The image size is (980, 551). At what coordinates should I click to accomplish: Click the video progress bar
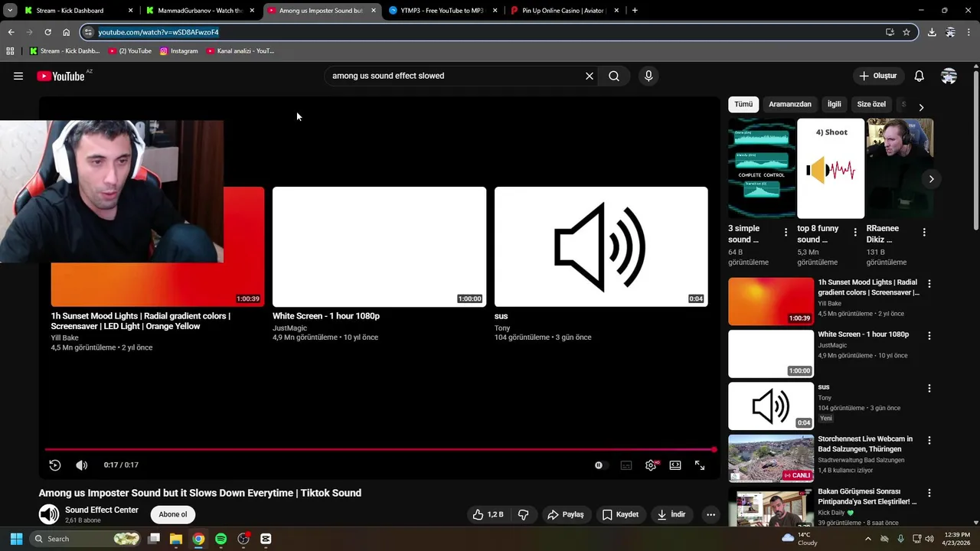[379, 450]
